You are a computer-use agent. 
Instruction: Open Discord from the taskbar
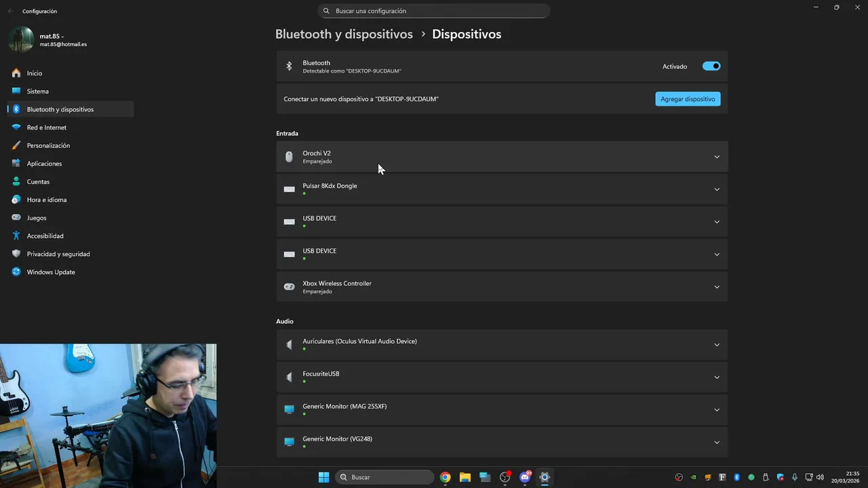pos(525,477)
